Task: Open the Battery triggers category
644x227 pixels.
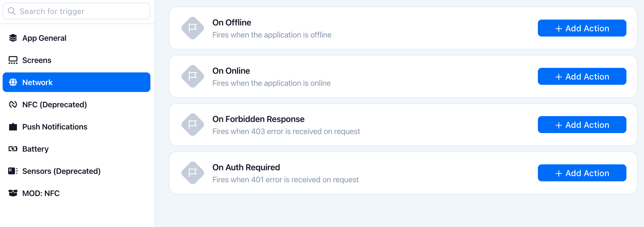Action: 77,149
